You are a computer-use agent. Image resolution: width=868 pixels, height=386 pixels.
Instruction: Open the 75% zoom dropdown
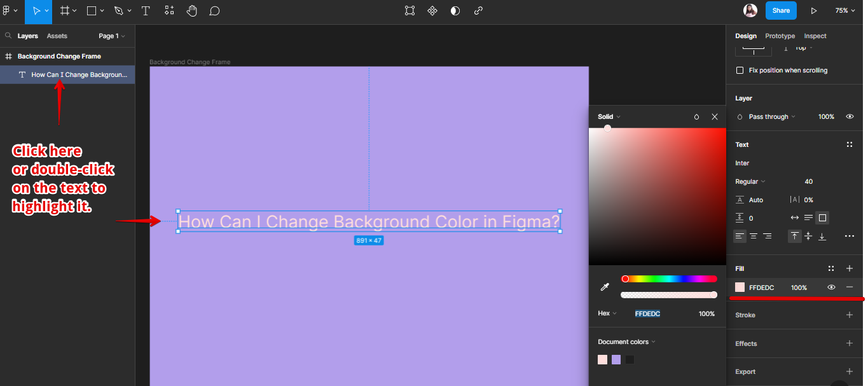[x=845, y=11]
